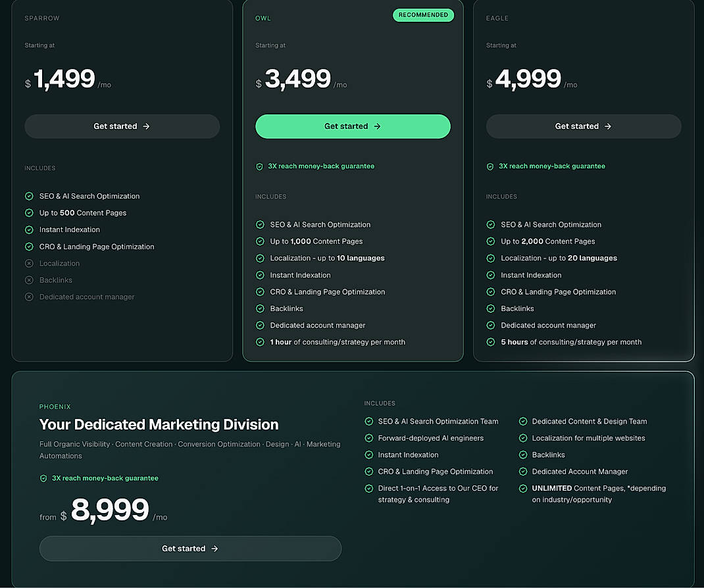Click the Full Organic Visibility description text
704x588 pixels.
point(190,450)
